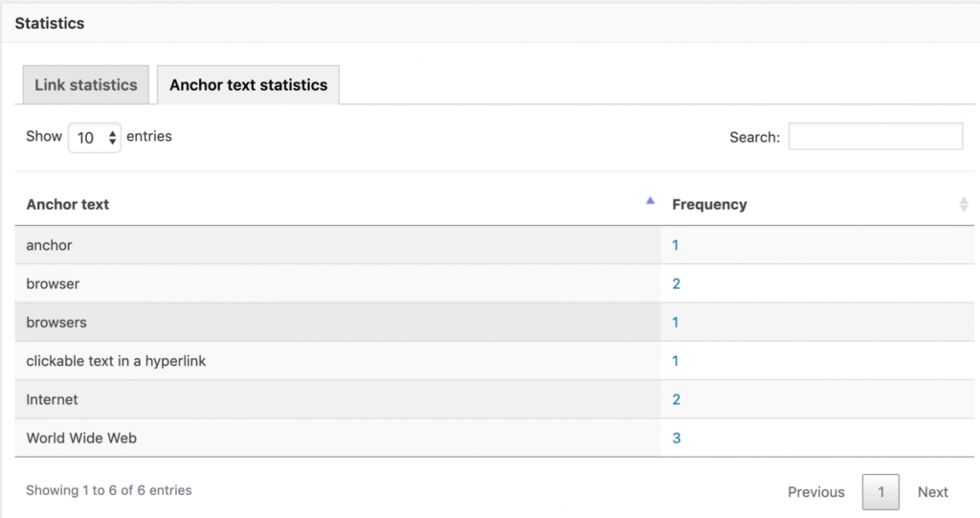
Task: Open the Show entries count dropdown
Action: click(x=95, y=138)
